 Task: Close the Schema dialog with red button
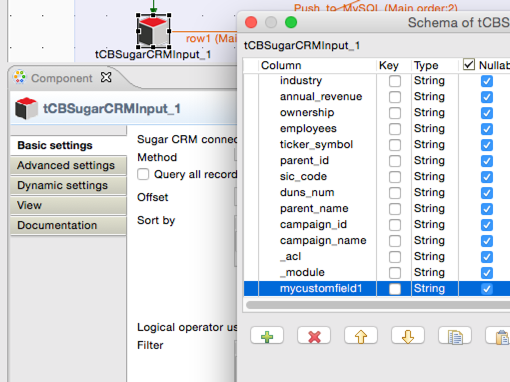click(x=251, y=23)
